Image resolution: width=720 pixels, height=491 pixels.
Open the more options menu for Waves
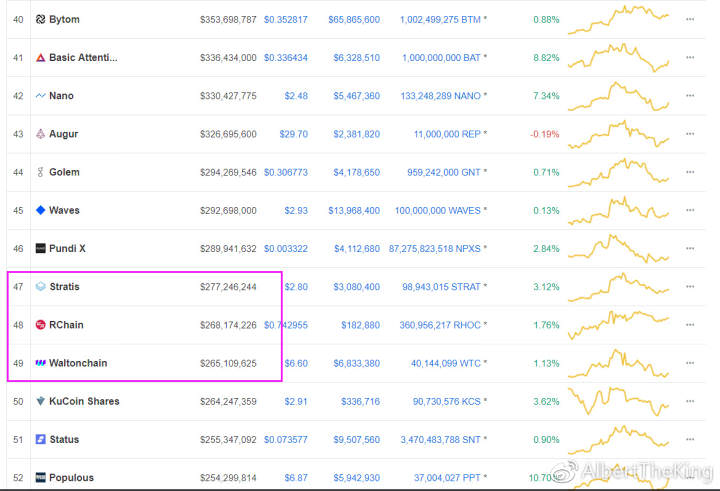click(690, 210)
